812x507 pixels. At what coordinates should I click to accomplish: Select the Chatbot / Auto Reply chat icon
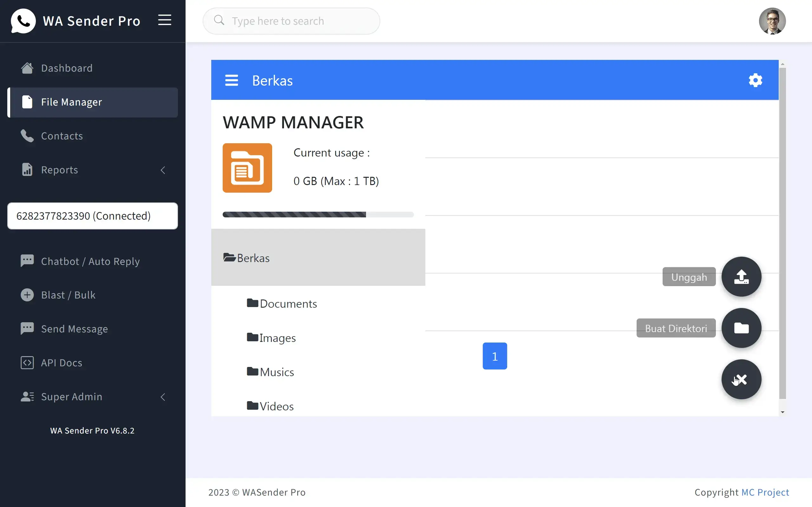coord(27,261)
